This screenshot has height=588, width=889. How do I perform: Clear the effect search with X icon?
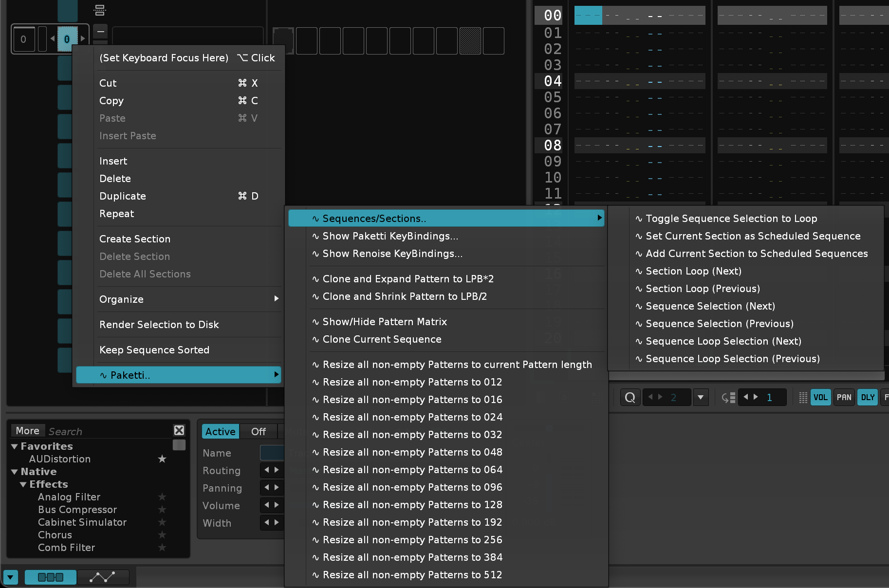click(179, 430)
